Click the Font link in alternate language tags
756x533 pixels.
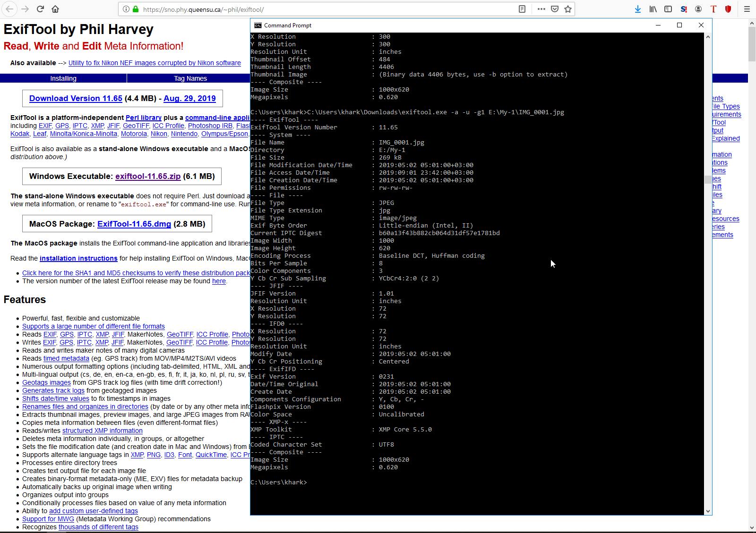(185, 455)
